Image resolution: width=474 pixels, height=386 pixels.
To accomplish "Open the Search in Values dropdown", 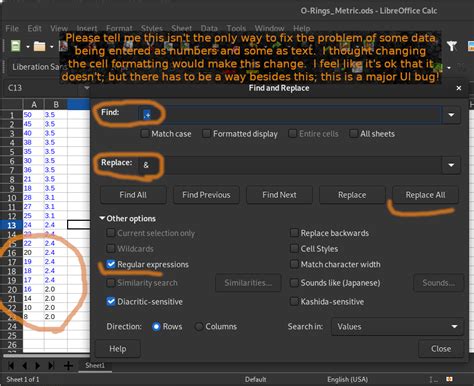I will point(397,326).
